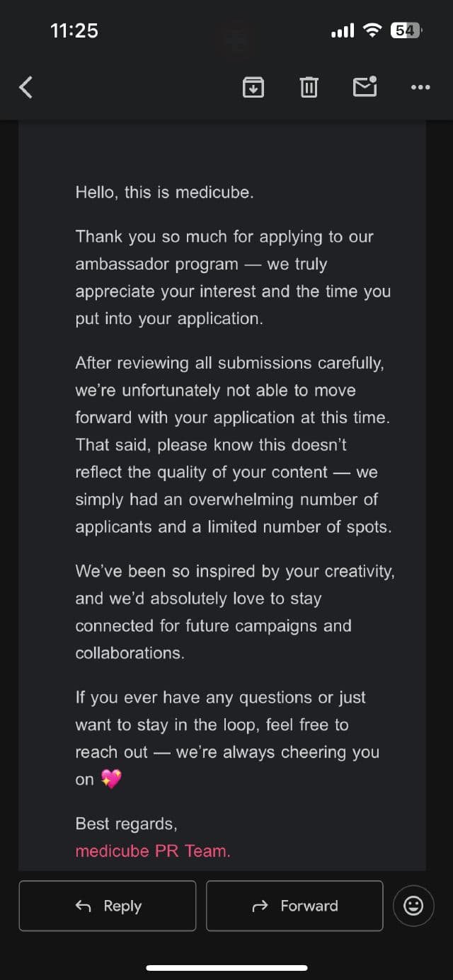The width and height of the screenshot is (453, 980).
Task: Tap the "After reviewing all submissions" paragraph
Action: (x=234, y=445)
